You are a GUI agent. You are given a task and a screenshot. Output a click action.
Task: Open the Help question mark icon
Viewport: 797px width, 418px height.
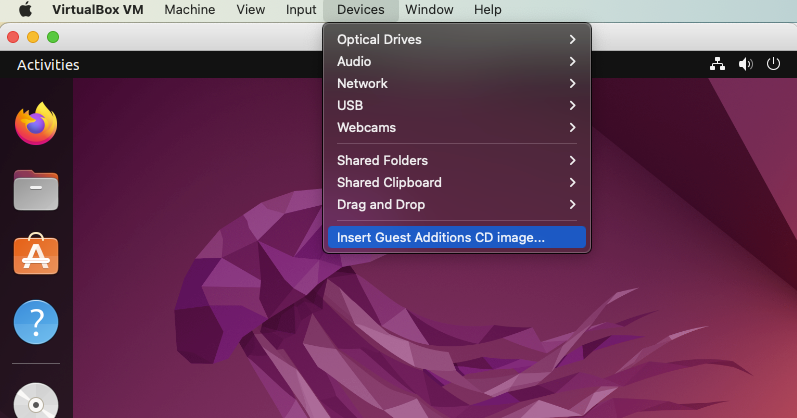(x=36, y=322)
